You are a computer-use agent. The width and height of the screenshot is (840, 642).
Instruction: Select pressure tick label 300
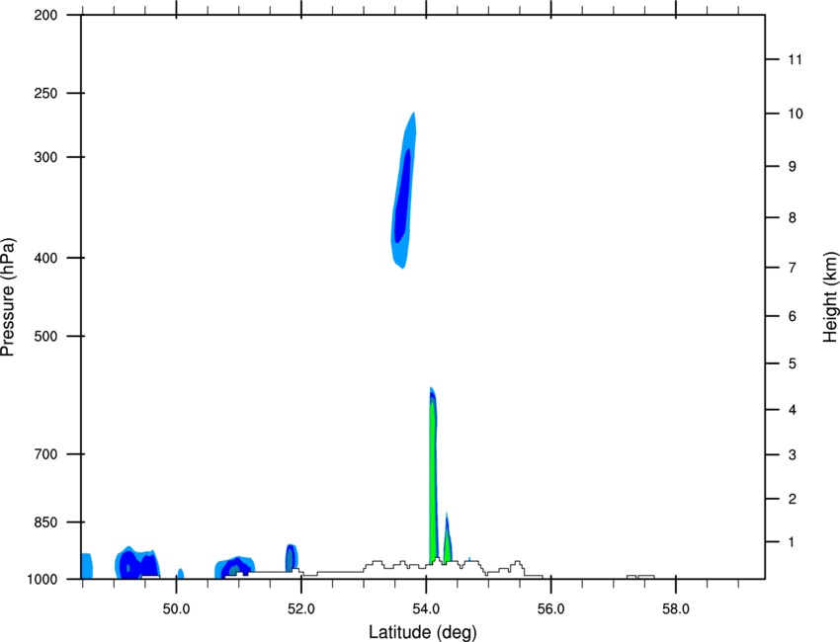click(45, 157)
